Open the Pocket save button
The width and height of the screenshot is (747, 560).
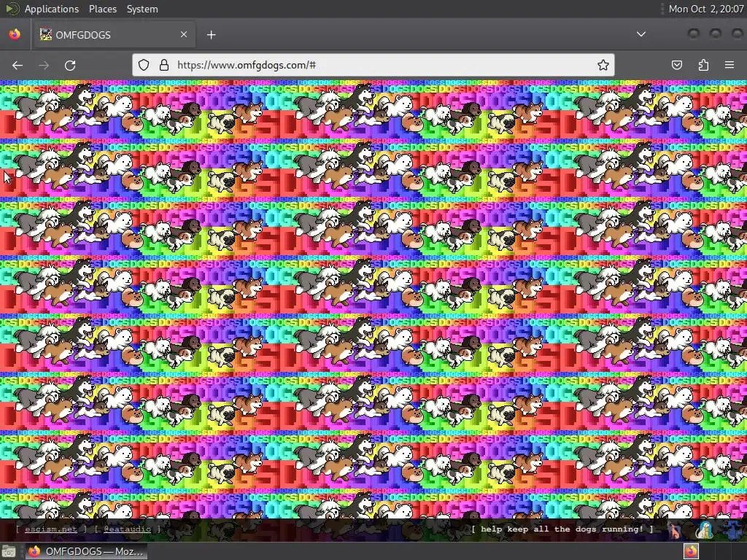click(677, 65)
